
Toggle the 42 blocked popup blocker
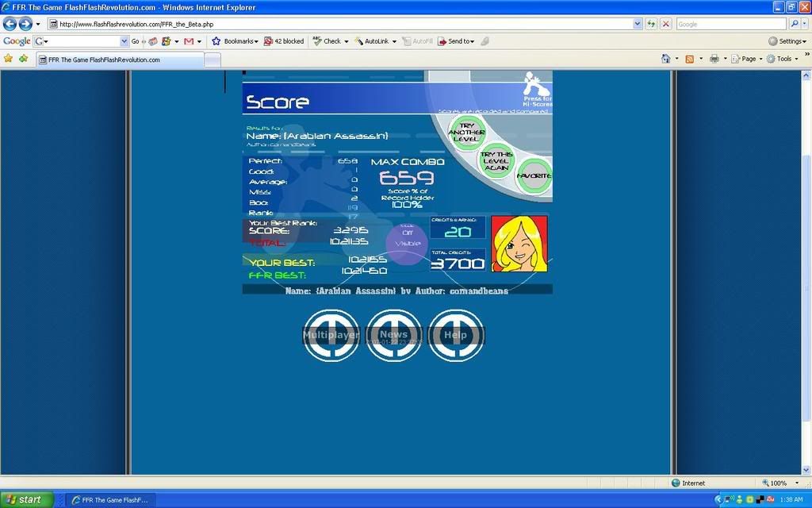click(x=283, y=41)
